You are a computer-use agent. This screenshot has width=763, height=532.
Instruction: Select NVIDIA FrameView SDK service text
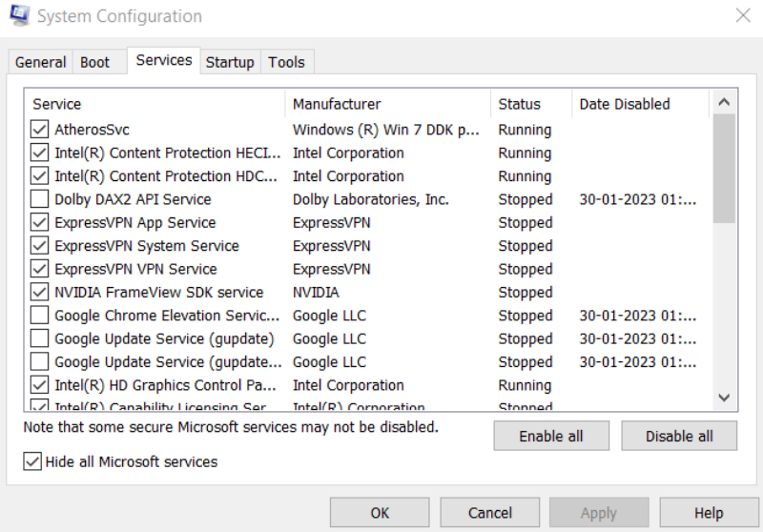159,293
